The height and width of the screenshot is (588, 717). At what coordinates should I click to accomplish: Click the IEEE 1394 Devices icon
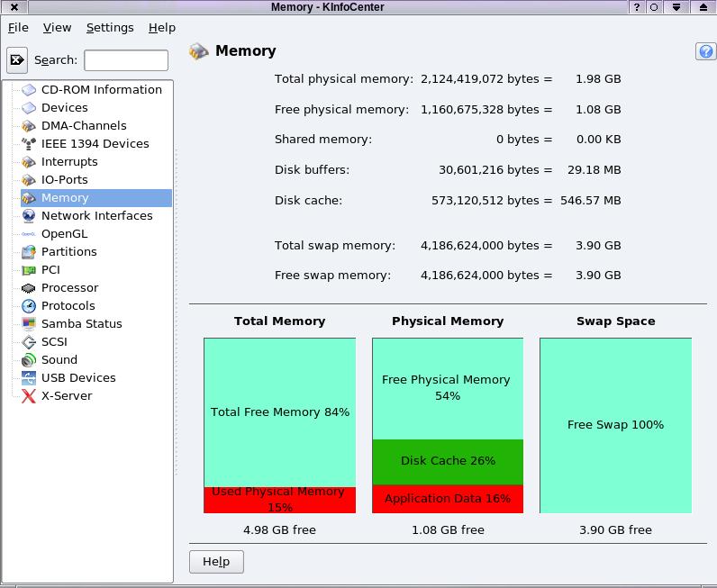pyautogui.click(x=28, y=143)
